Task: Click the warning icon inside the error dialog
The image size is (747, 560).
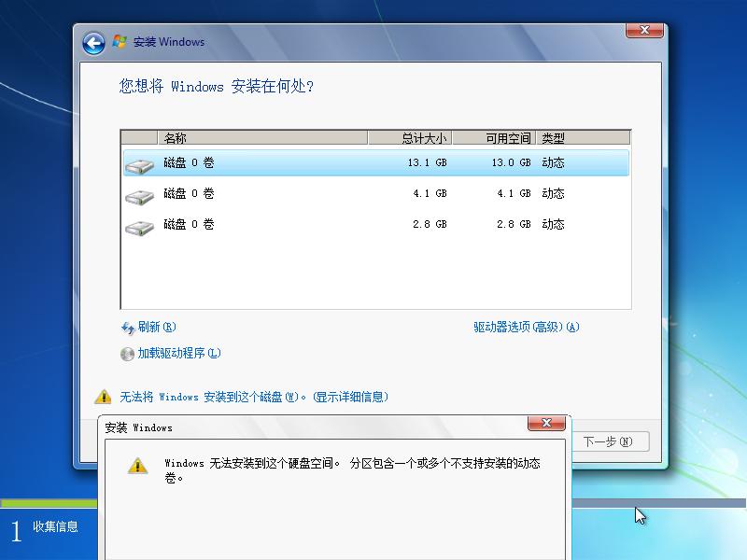Action: click(138, 466)
